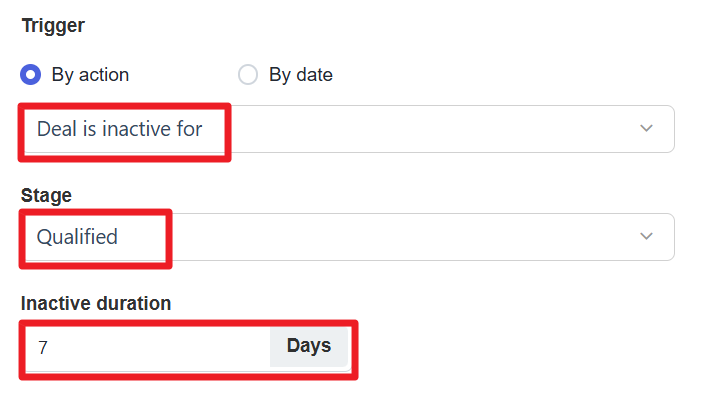Select the "By action" radio button
This screenshot has width=710, height=414.
pyautogui.click(x=31, y=75)
